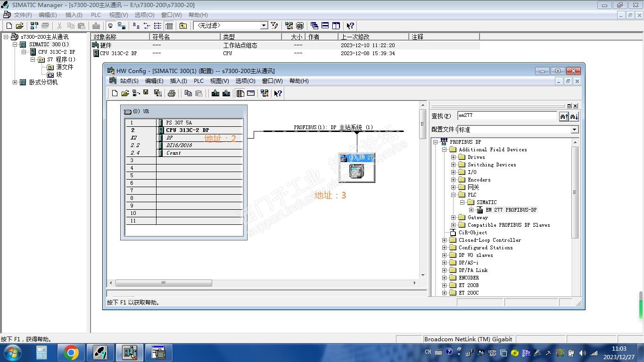This screenshot has height=362, width=644.
Task: Click Configure Network icon in SIMATIC Manager toolbar
Action: (x=289, y=26)
